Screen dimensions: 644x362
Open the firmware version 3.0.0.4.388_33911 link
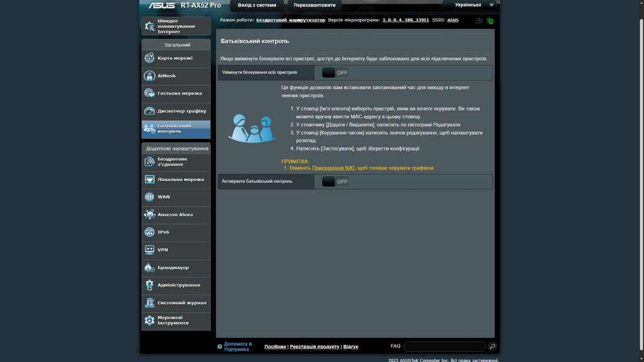pyautogui.click(x=405, y=20)
